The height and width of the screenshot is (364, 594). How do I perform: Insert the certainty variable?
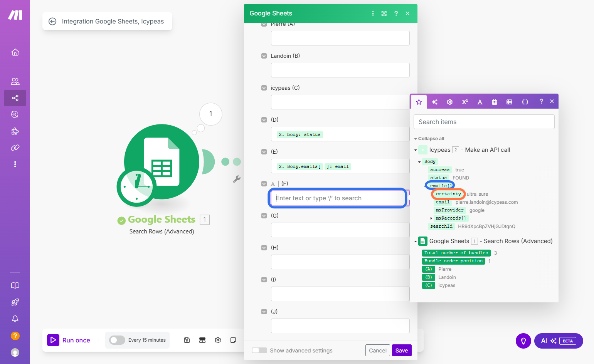[x=448, y=194]
